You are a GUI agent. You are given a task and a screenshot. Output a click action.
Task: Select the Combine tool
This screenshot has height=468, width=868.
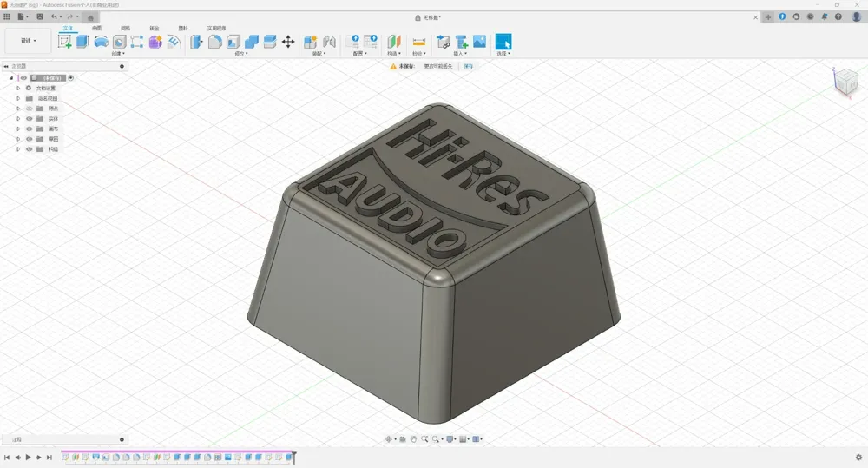point(252,42)
